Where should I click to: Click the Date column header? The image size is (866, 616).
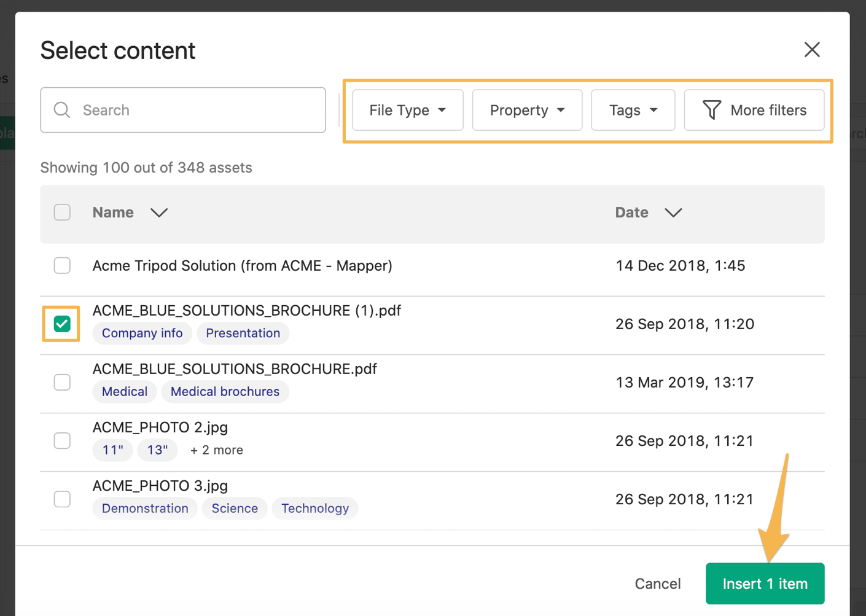(x=632, y=212)
